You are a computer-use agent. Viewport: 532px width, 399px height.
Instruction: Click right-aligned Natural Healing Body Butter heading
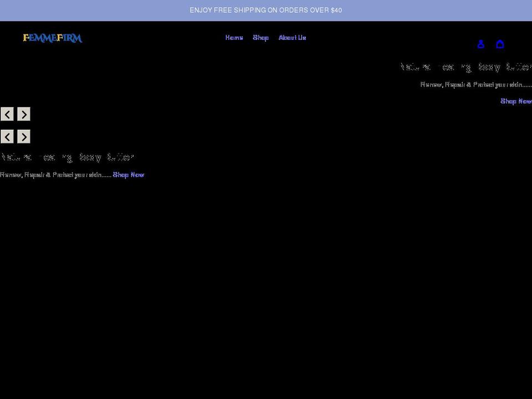pos(466,67)
